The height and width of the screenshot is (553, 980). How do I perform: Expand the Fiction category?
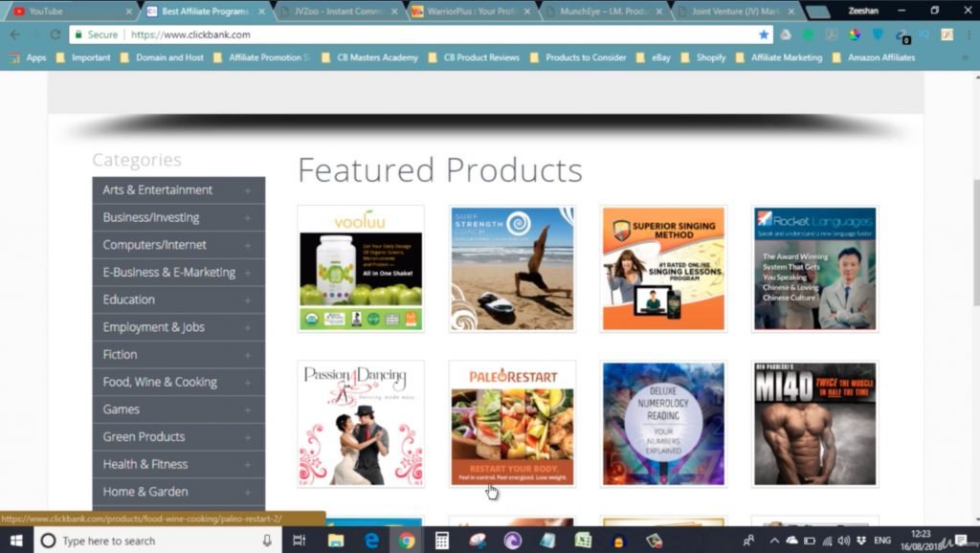click(x=248, y=355)
